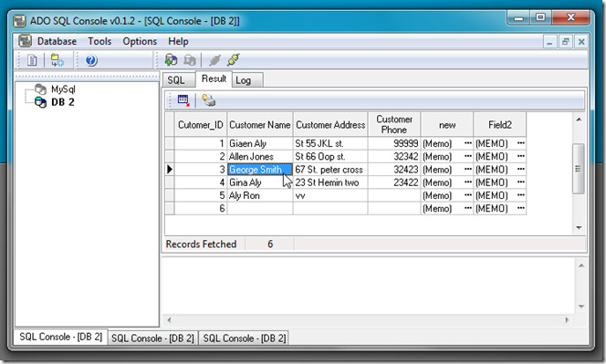Click the 67 St. peter cross address cell
The width and height of the screenshot is (606, 364).
click(x=330, y=170)
